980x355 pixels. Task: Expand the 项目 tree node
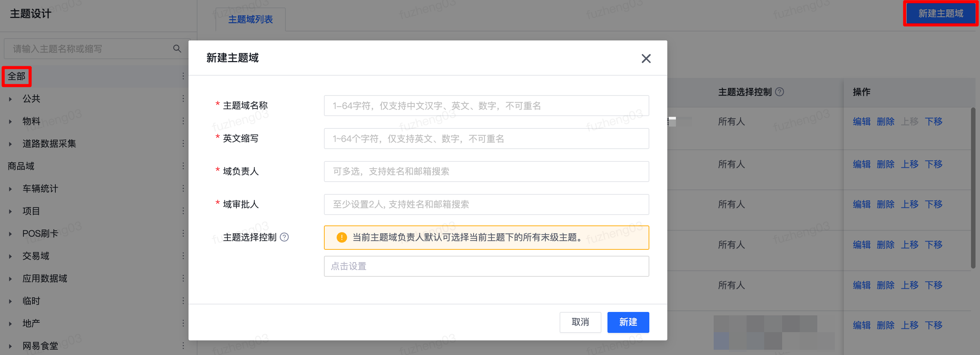(10, 212)
